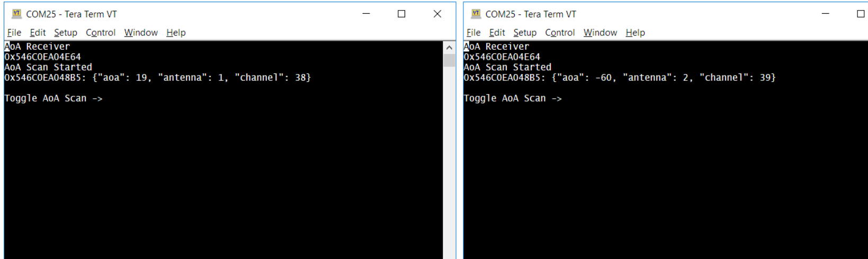This screenshot has width=868, height=259.
Task: Open Setup menu in channel 38 window
Action: [x=66, y=33]
